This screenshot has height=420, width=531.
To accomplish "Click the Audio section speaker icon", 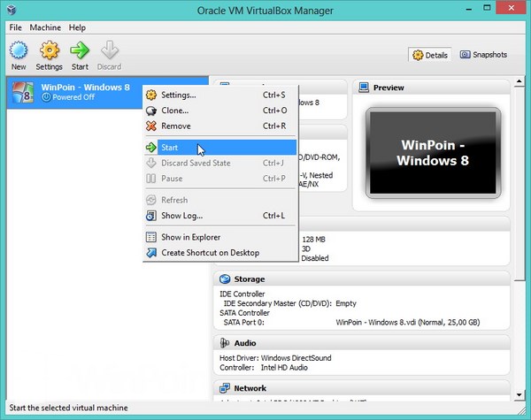I will [x=225, y=343].
